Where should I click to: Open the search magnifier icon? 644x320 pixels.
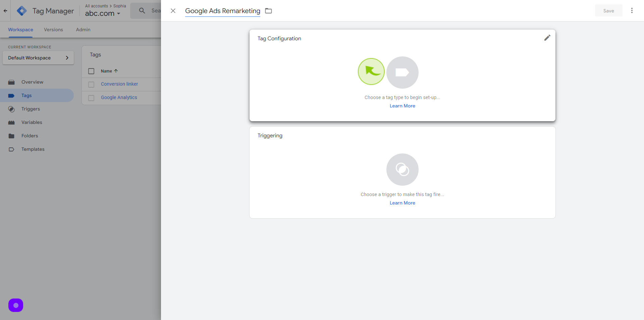(142, 11)
